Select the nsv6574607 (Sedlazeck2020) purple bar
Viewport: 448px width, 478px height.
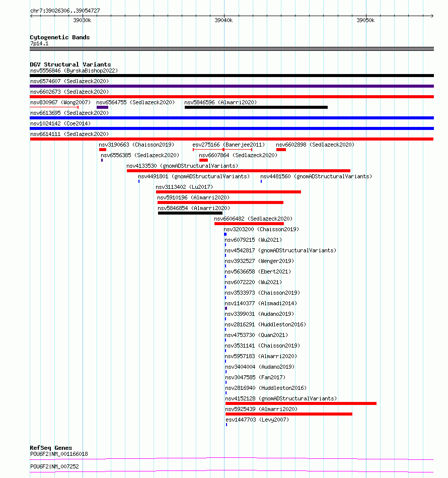click(232, 86)
